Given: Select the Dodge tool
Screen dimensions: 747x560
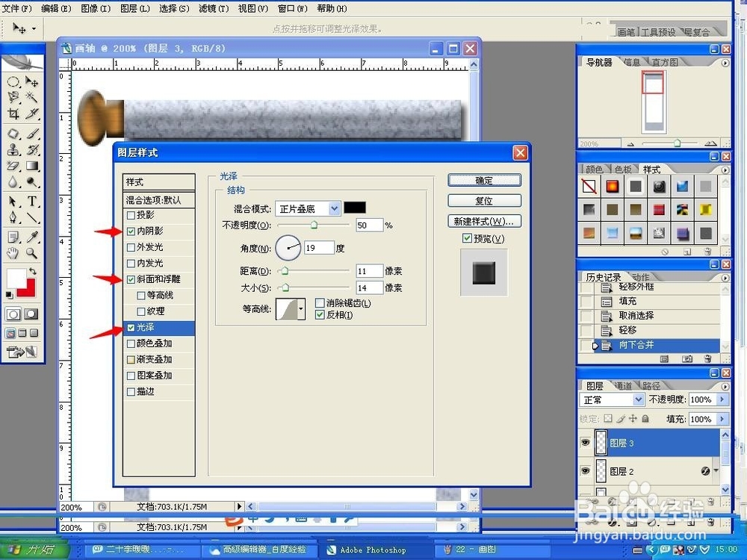Looking at the screenshot, I should point(31,182).
